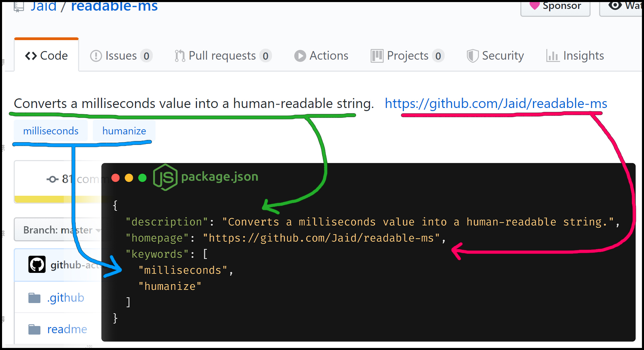The height and width of the screenshot is (350, 644).
Task: Click the description value string in code
Action: click(418, 222)
